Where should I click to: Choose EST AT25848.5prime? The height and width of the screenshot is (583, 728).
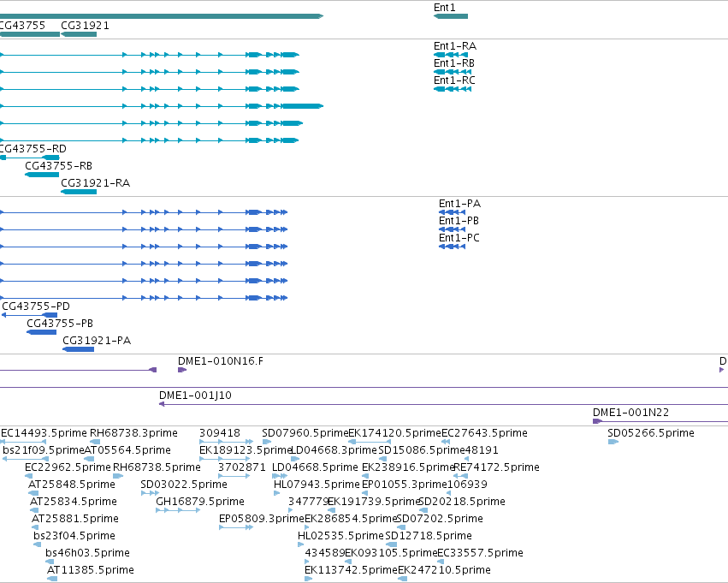click(x=72, y=485)
